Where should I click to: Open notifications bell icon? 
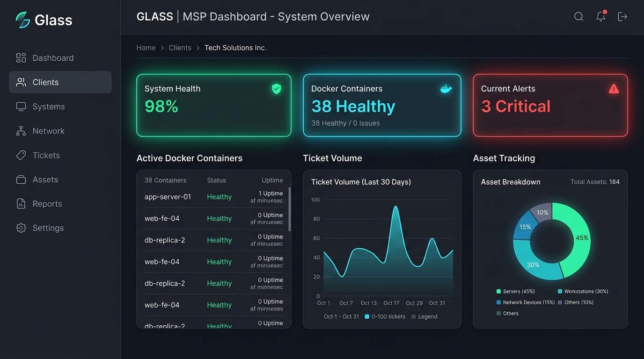[601, 16]
